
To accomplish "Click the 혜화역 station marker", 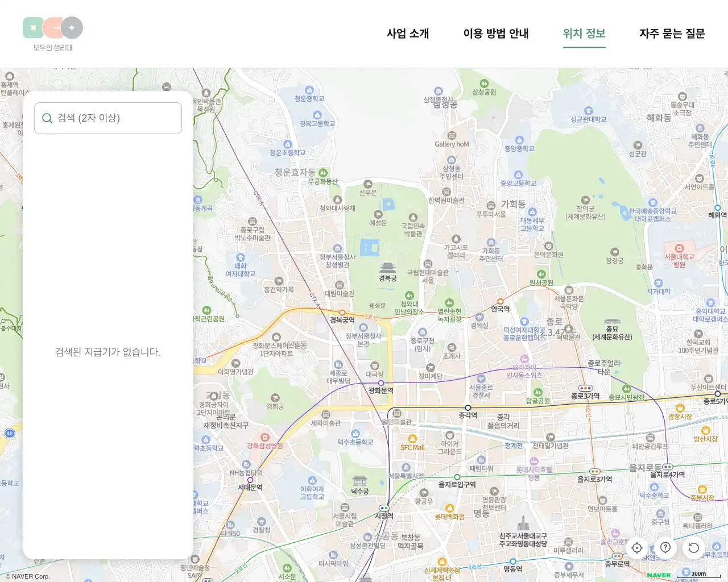I will 718,208.
